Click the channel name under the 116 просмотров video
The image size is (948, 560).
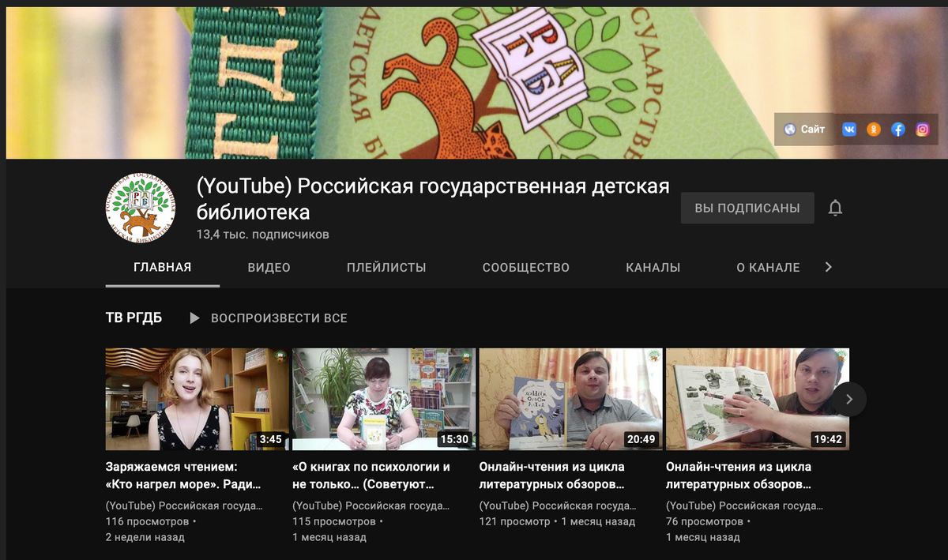[x=184, y=506]
